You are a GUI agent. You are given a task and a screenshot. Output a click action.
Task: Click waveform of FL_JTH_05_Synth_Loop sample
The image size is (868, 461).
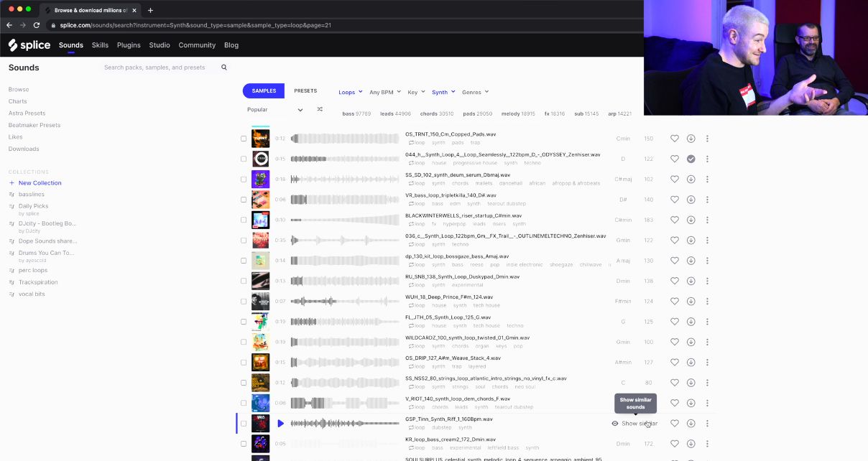click(345, 322)
